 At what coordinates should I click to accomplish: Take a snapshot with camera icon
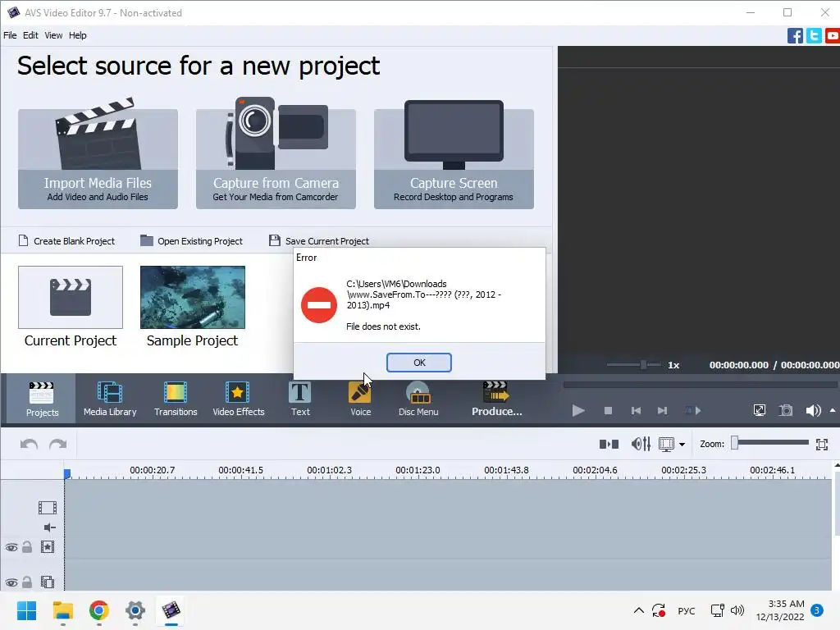[x=786, y=411]
